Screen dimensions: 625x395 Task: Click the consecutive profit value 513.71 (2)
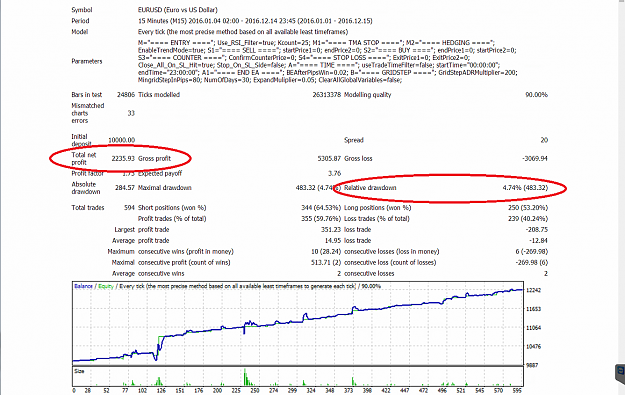[326, 263]
